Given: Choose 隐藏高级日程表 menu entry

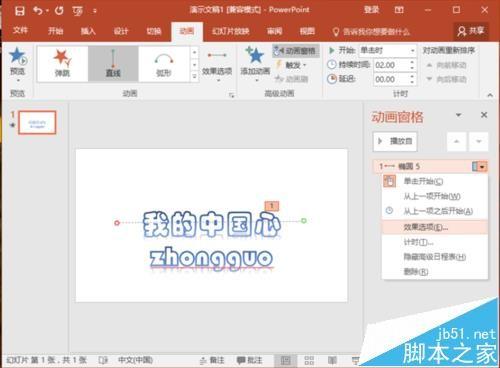Looking at the screenshot, I should click(435, 257).
